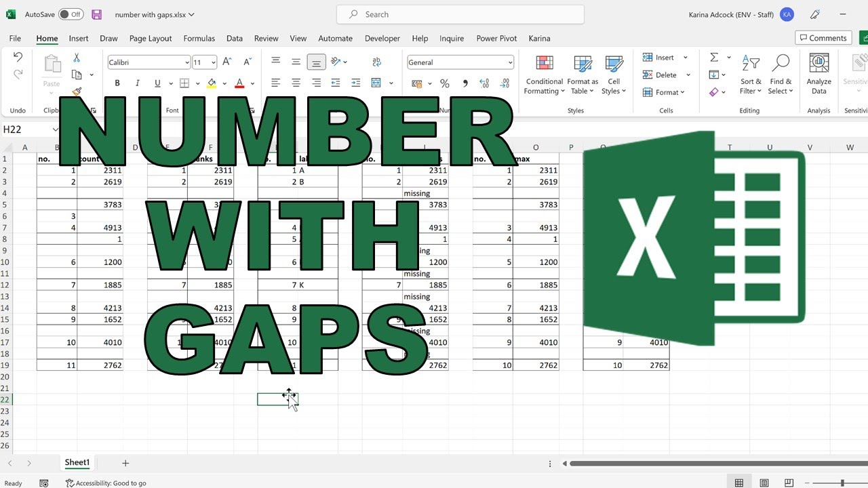Toggle the AutoSave switch
Viewport: 868px width, 488px height.
71,14
